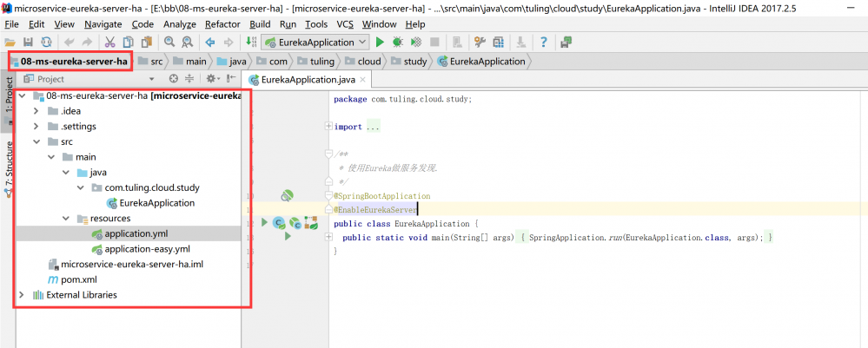The image size is (868, 348).
Task: Open Project panel gear settings
Action: tap(212, 79)
